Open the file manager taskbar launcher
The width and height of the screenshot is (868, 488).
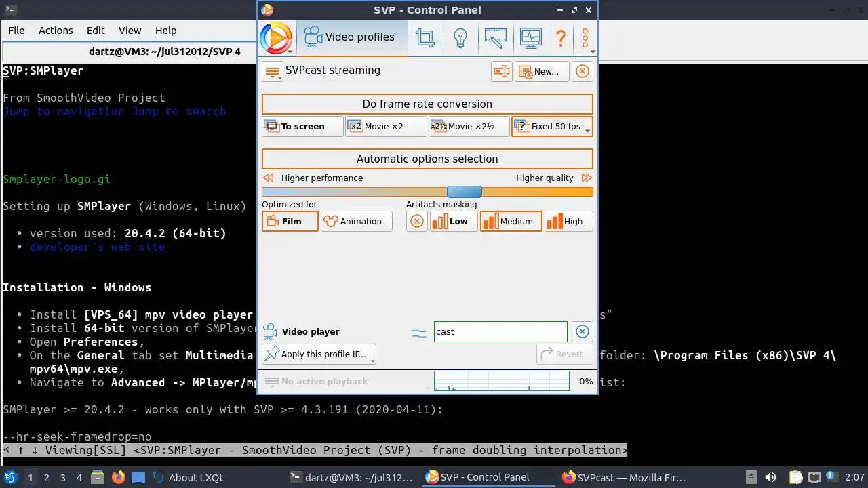coord(97,477)
